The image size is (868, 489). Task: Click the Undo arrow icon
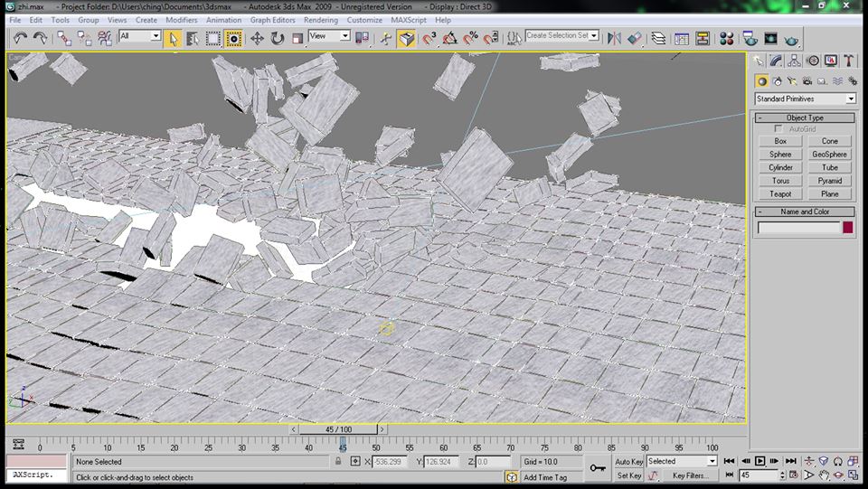point(21,38)
